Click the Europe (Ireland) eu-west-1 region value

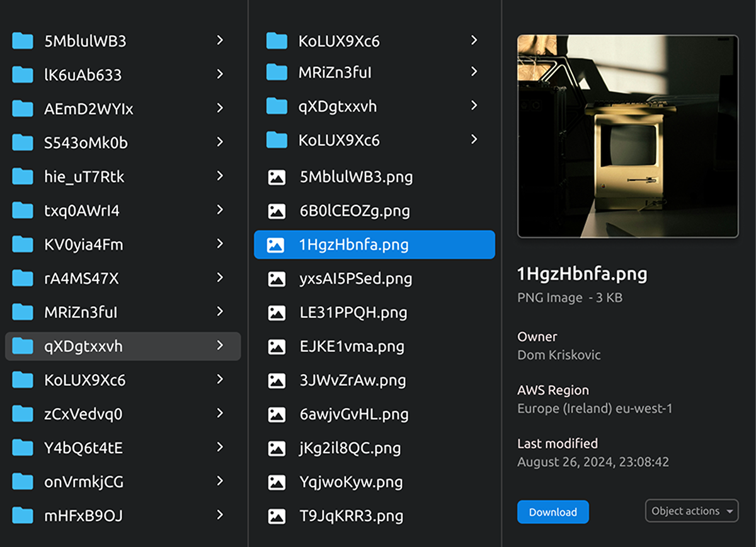coord(595,409)
